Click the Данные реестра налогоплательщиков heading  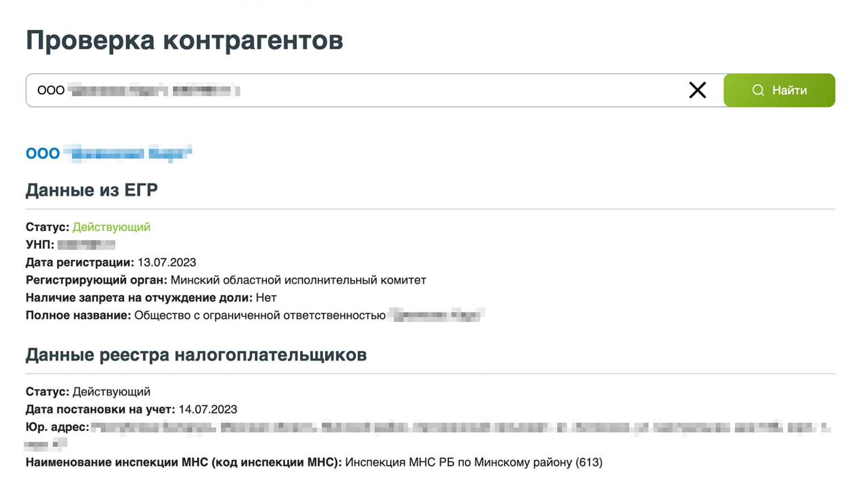(196, 355)
